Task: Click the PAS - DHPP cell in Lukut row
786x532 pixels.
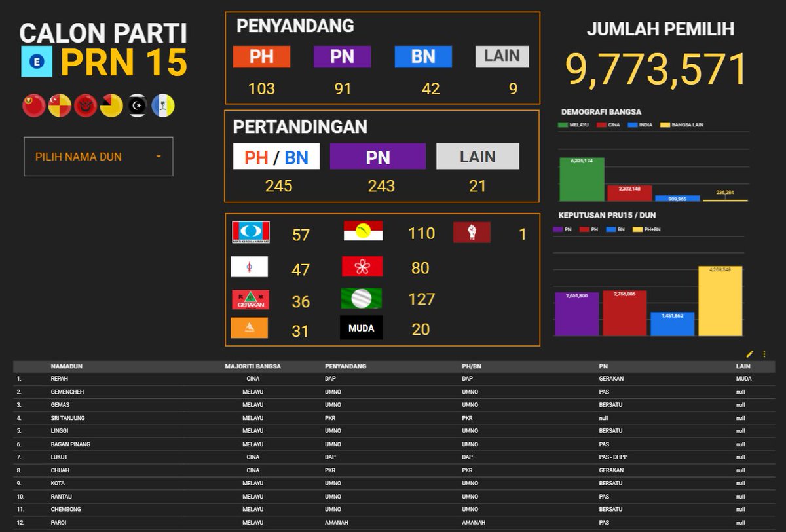Action: click(x=613, y=457)
